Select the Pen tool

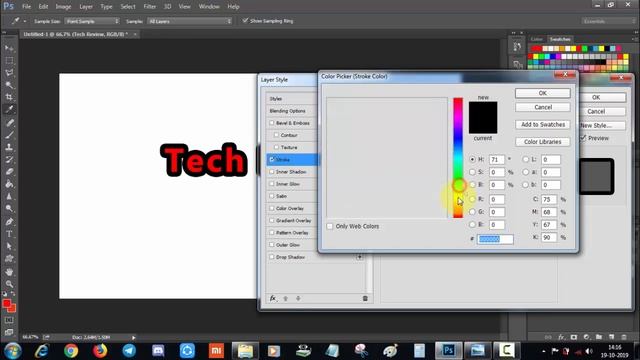pos(9,222)
